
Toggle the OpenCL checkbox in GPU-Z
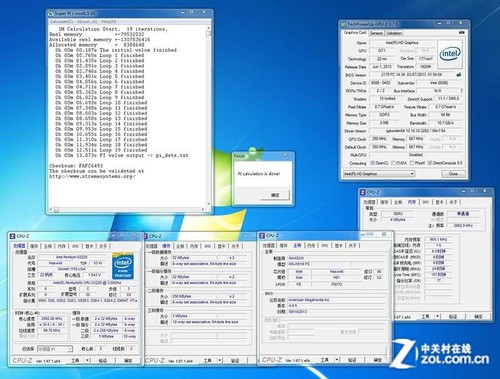point(373,163)
